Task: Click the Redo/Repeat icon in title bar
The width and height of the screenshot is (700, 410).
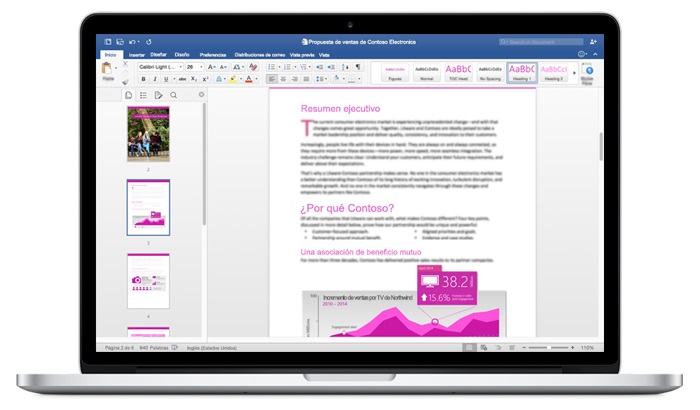Action: [149, 42]
